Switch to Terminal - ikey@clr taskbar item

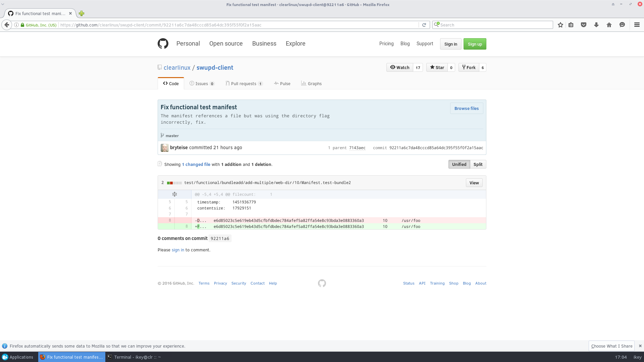click(x=134, y=357)
